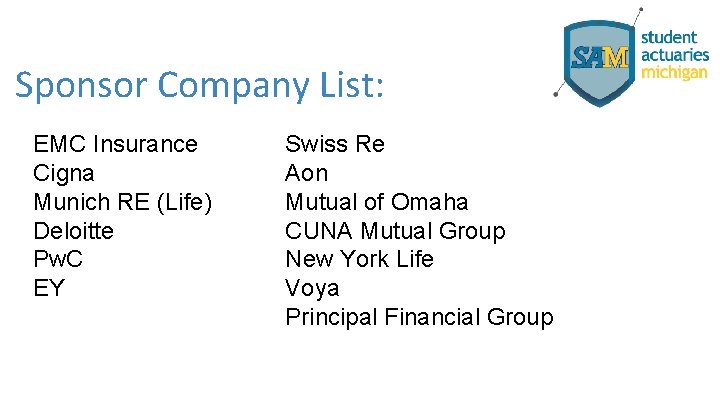Select Principal Financial Group entry
The width and height of the screenshot is (720, 405).
point(419,317)
